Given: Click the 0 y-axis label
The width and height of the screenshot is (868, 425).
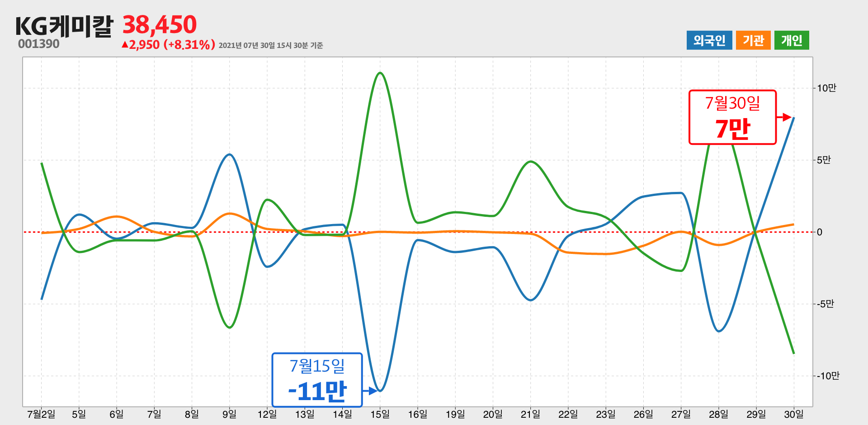Looking at the screenshot, I should [x=820, y=232].
